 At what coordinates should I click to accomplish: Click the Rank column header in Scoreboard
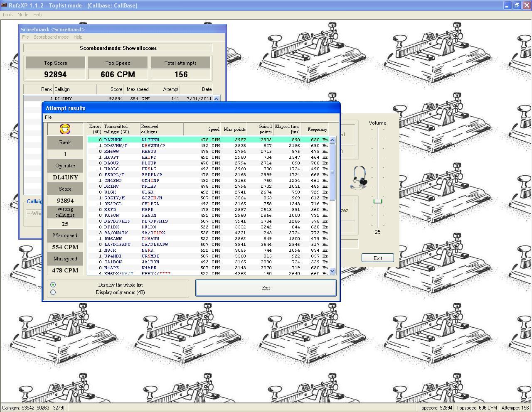pos(38,89)
